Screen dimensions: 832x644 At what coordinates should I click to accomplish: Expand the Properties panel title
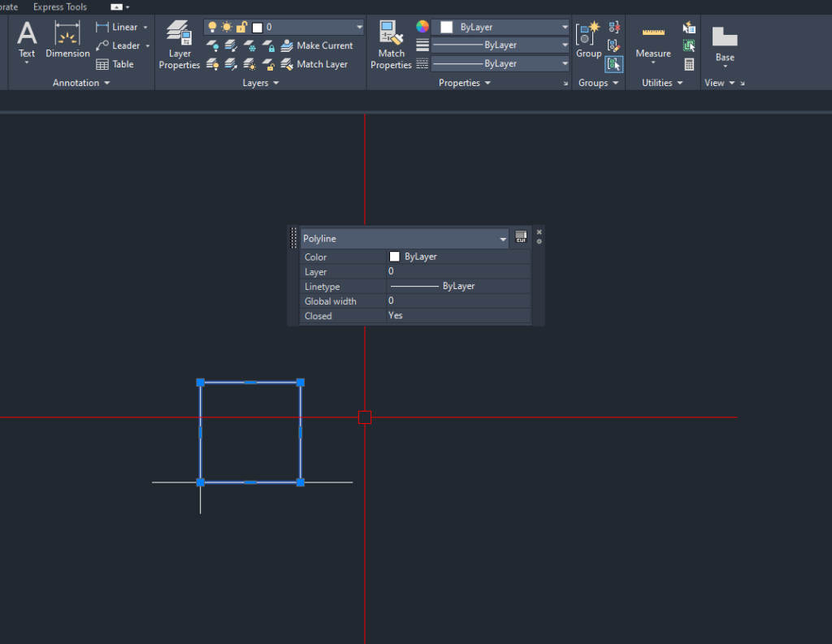tap(465, 83)
